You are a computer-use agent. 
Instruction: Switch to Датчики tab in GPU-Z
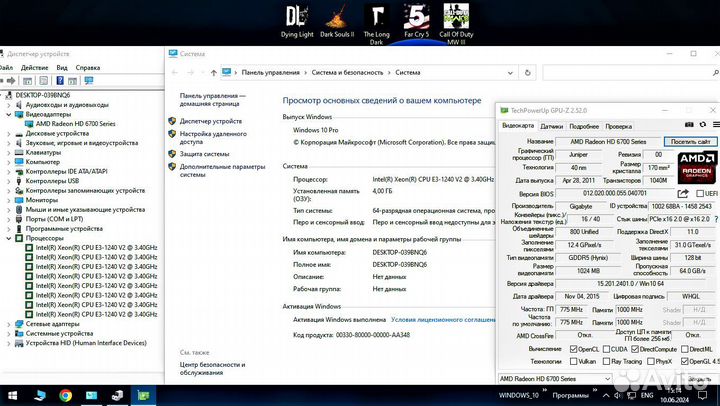551,126
